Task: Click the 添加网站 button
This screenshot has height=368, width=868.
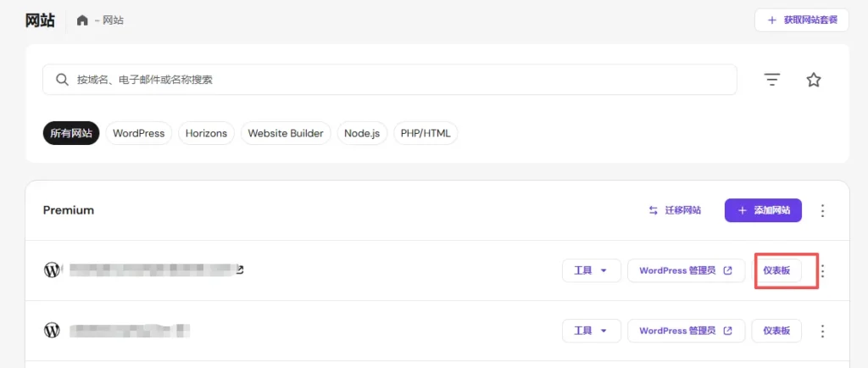Action: tap(763, 210)
